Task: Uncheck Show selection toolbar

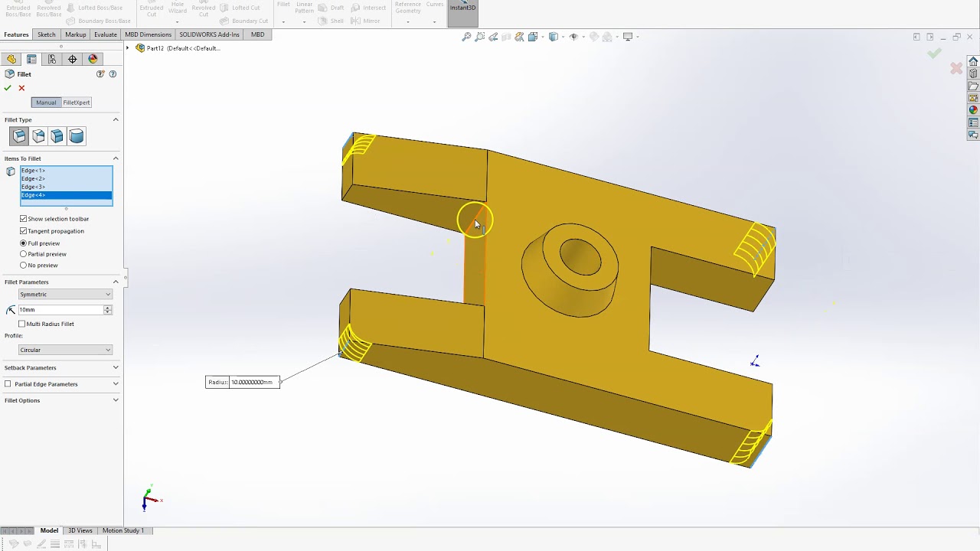Action: 23,219
